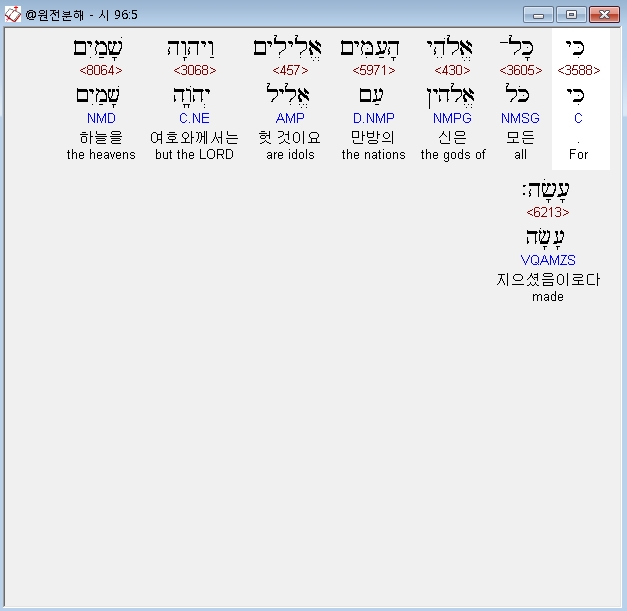
Task: Click the Hebrew word above <8064>
Action: (x=98, y=48)
